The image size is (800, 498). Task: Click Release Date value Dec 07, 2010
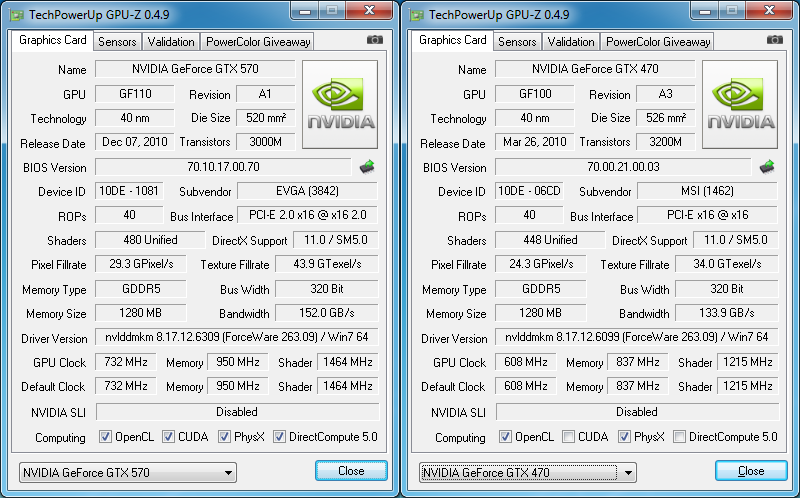click(135, 142)
